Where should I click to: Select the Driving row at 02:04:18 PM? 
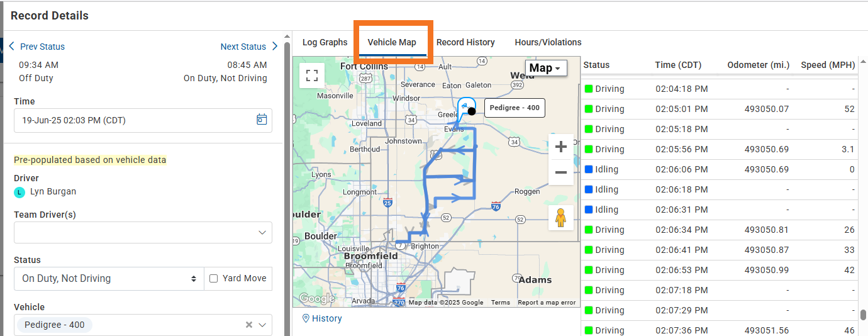[x=720, y=89]
